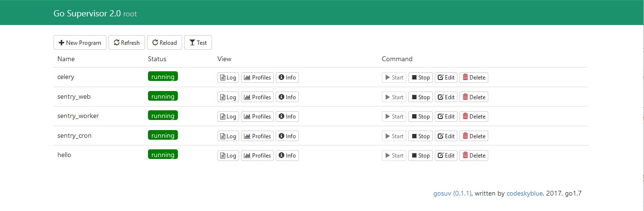Image resolution: width=644 pixels, height=211 pixels.
Task: Show Info for sentry_worker
Action: click(x=287, y=117)
